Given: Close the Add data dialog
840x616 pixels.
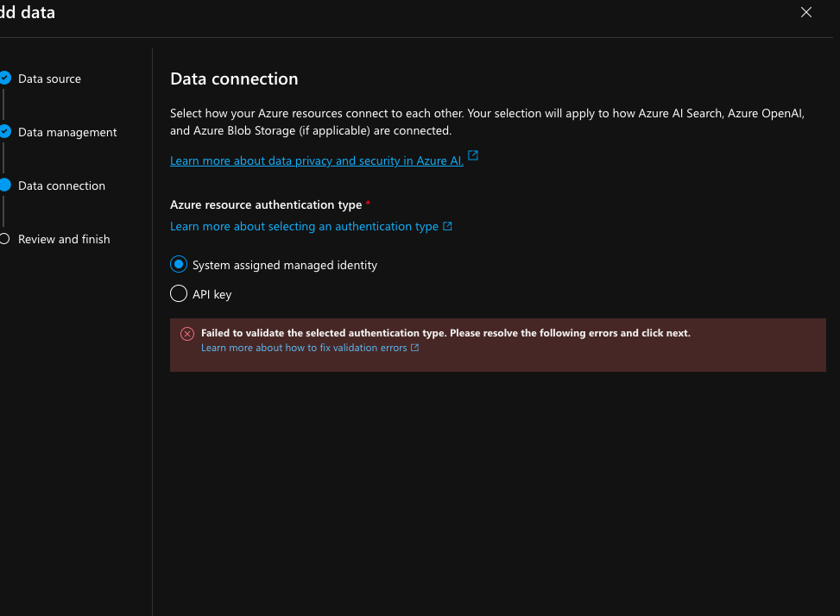Looking at the screenshot, I should 806,12.
